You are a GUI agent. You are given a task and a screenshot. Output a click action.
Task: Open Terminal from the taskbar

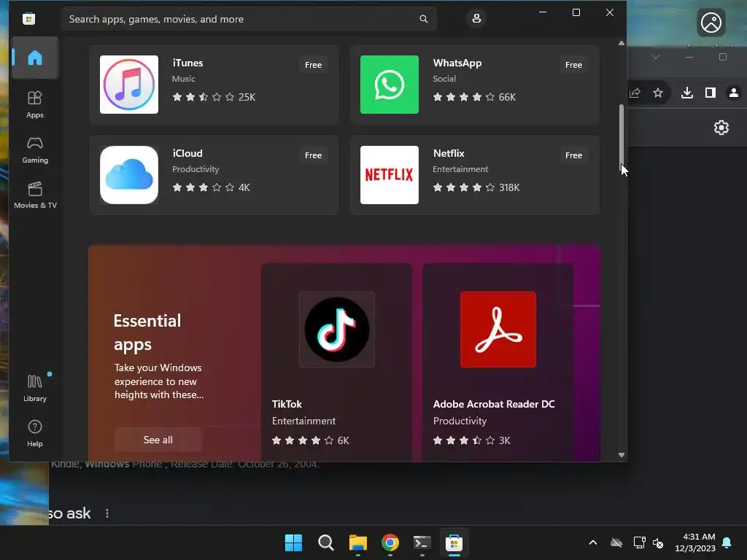click(422, 542)
